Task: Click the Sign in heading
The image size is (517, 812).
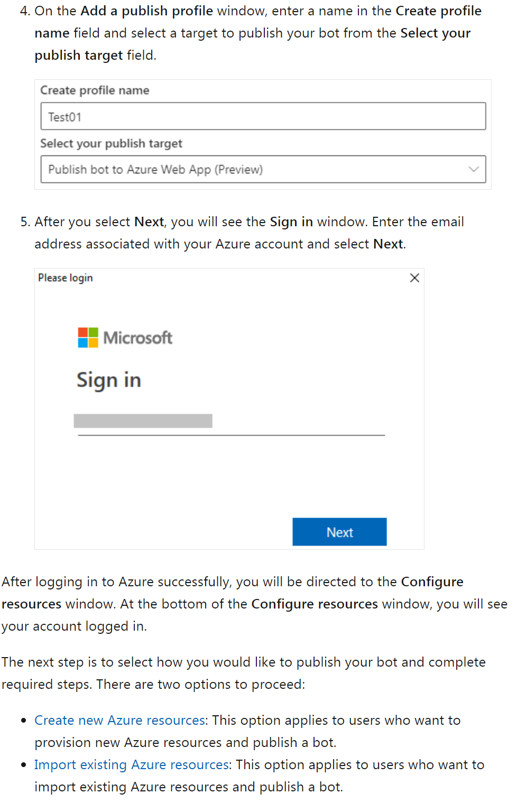Action: coord(109,380)
